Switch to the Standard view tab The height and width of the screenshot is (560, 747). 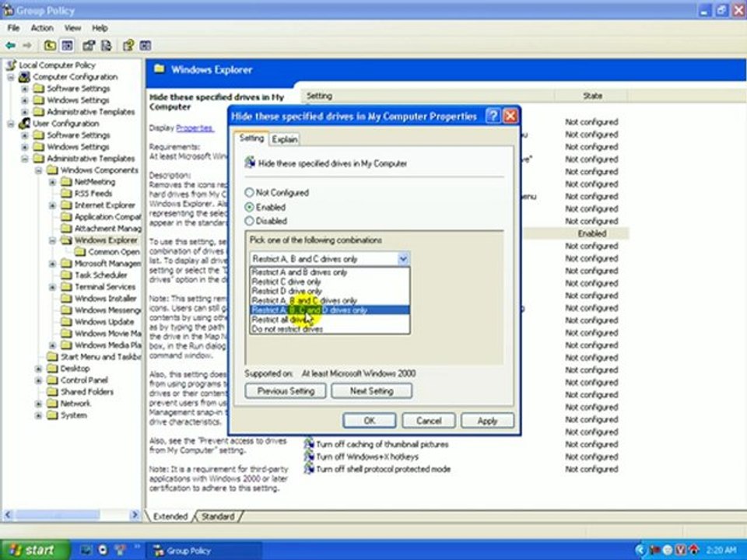click(x=218, y=516)
